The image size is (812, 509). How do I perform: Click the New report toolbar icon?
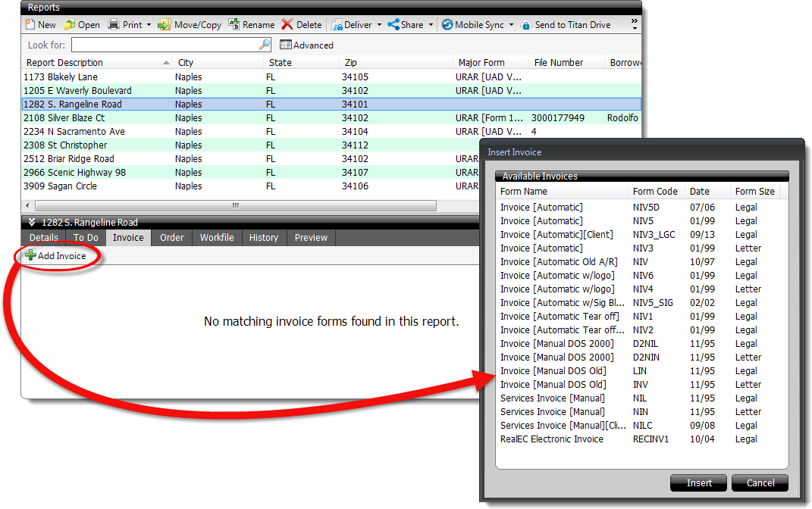coord(30,25)
